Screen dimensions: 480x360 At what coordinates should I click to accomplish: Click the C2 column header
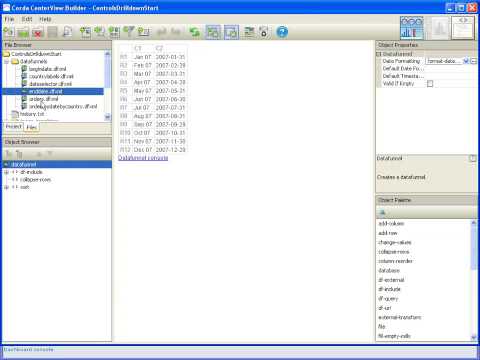coord(159,48)
